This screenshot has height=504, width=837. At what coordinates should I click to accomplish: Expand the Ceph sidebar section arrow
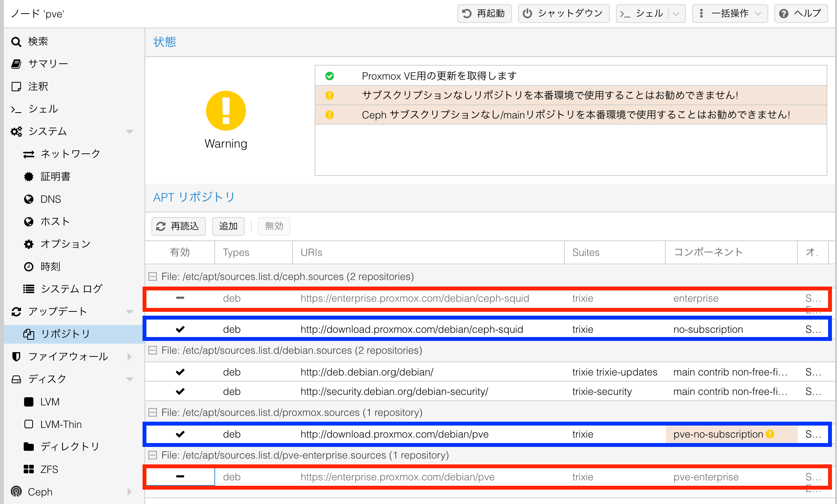click(x=130, y=492)
